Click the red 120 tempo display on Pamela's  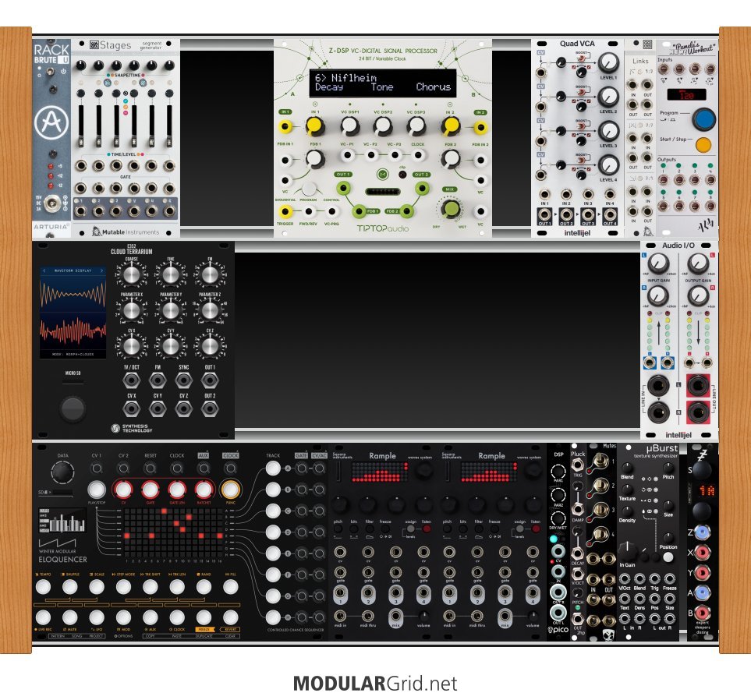686,95
